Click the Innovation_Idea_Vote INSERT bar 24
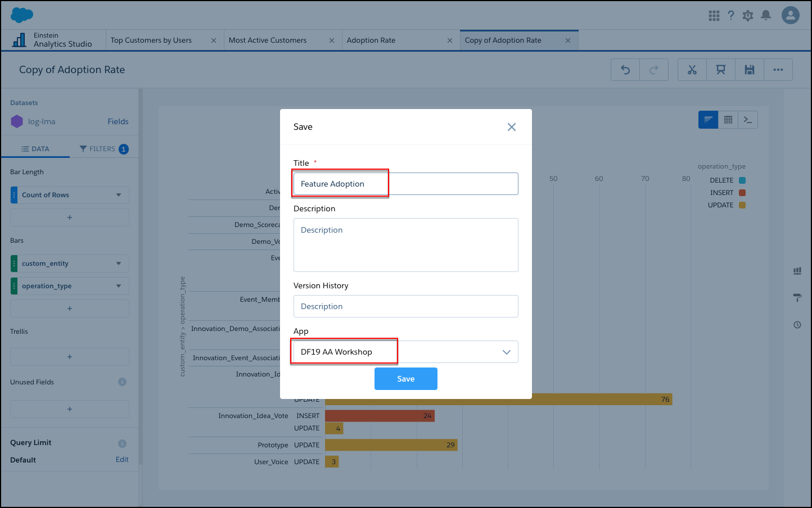This screenshot has width=812, height=508. pyautogui.click(x=380, y=416)
